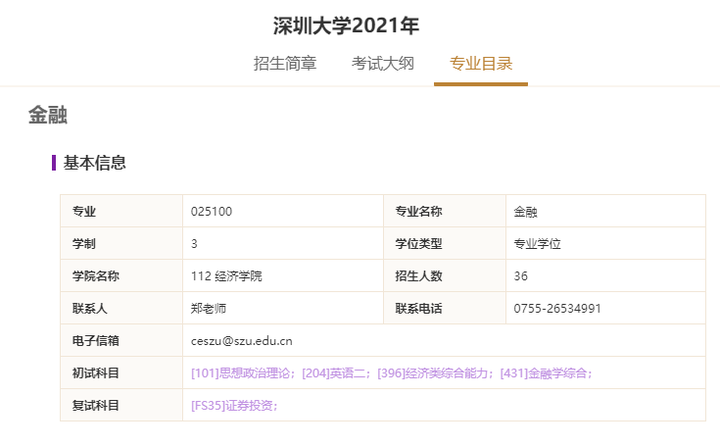The height and width of the screenshot is (446, 720).
Task: Click the 专业名称 label cell
Action: [x=444, y=211]
